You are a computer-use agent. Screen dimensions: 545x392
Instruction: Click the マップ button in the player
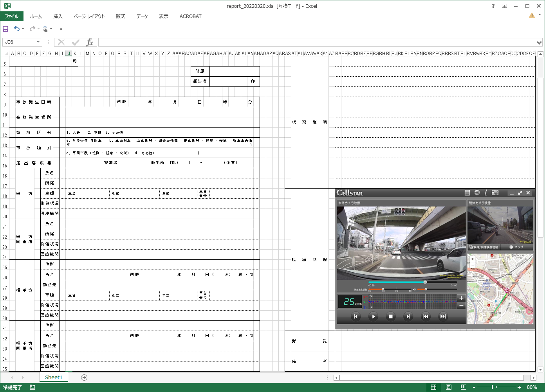[x=516, y=247]
